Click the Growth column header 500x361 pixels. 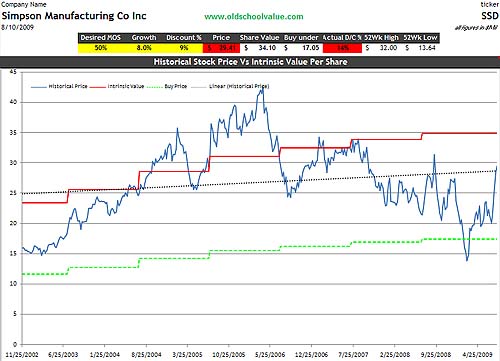(x=144, y=38)
